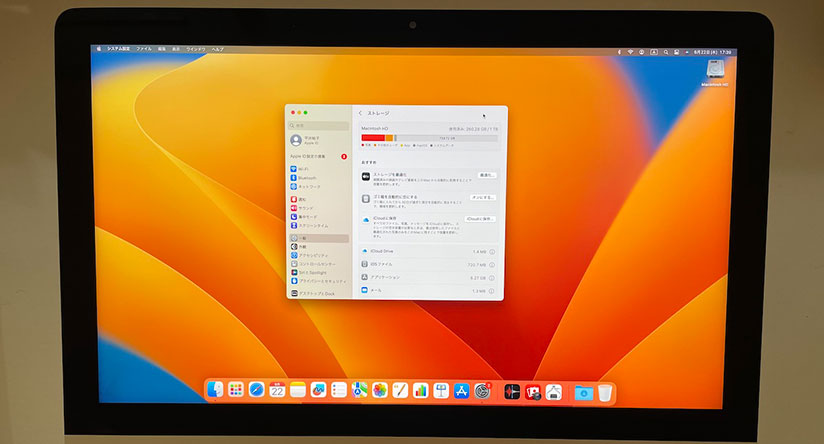Screen dimensions: 824x444
Task: Click the 最適化 button for storage optimization
Action: coord(487,175)
